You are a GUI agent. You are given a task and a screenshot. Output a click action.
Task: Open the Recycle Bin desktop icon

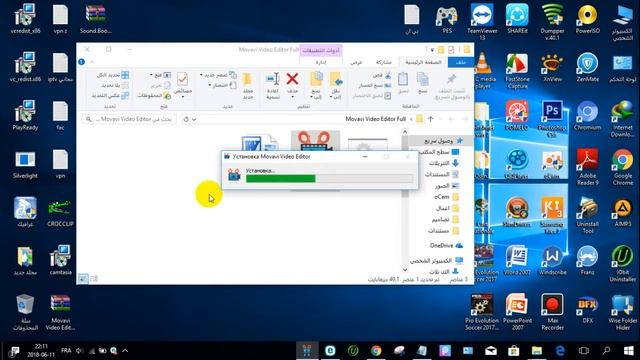point(25,312)
